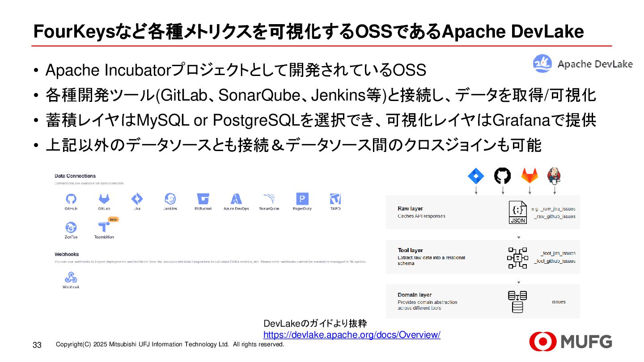Click the SonarQube connection icon

click(x=269, y=199)
